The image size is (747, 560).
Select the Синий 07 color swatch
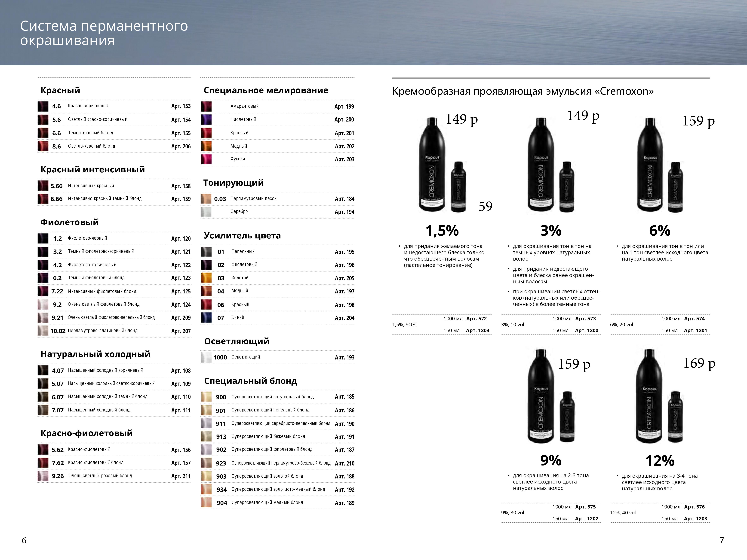pos(206,318)
